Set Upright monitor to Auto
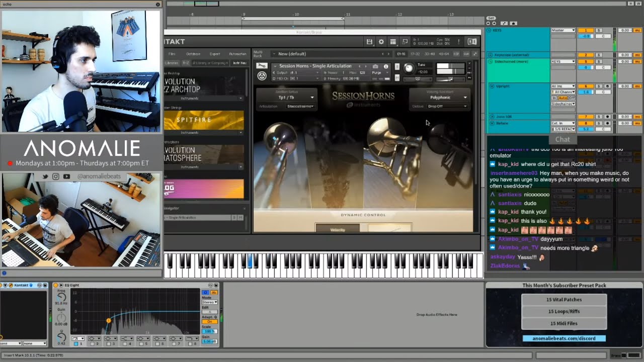Image resolution: width=644 pixels, height=362 pixels. tap(563, 98)
